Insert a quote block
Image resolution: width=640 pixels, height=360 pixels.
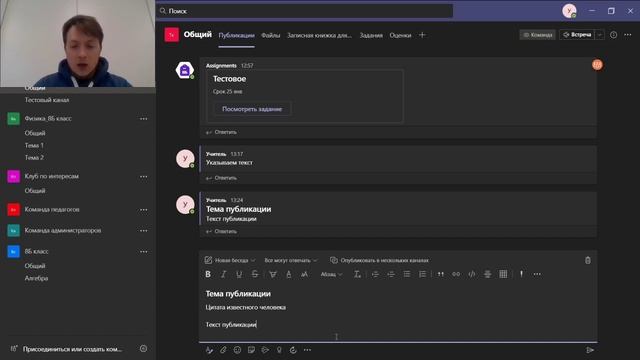pyautogui.click(x=440, y=274)
